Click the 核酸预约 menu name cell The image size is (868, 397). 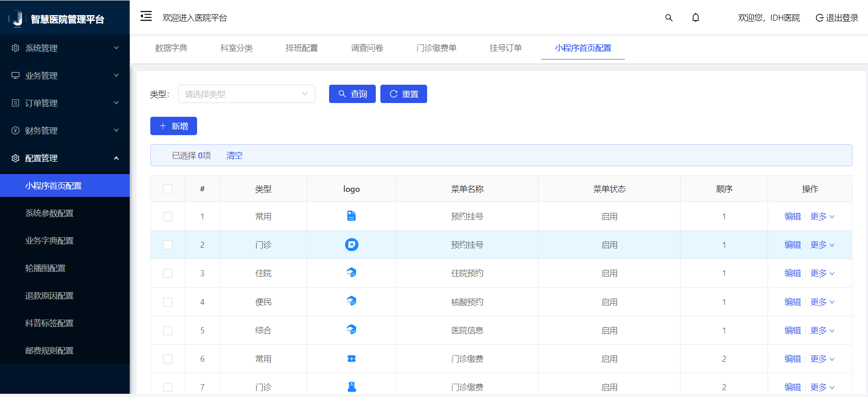click(x=467, y=302)
